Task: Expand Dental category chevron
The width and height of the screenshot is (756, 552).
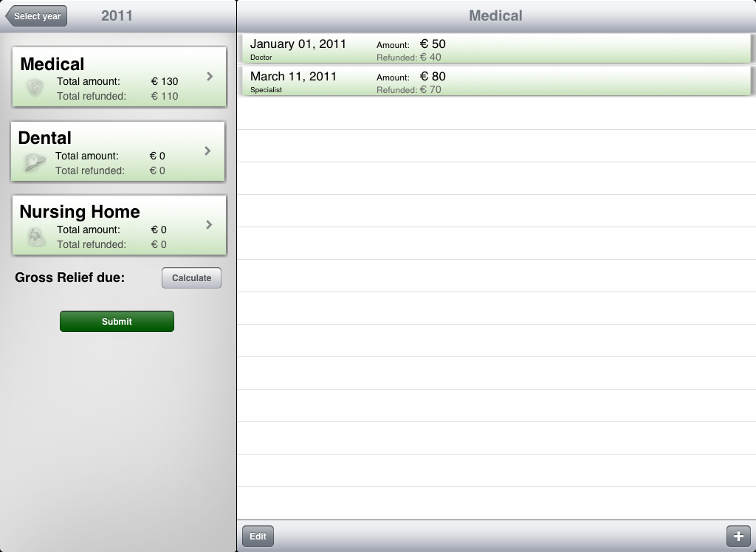Action: pos(207,151)
